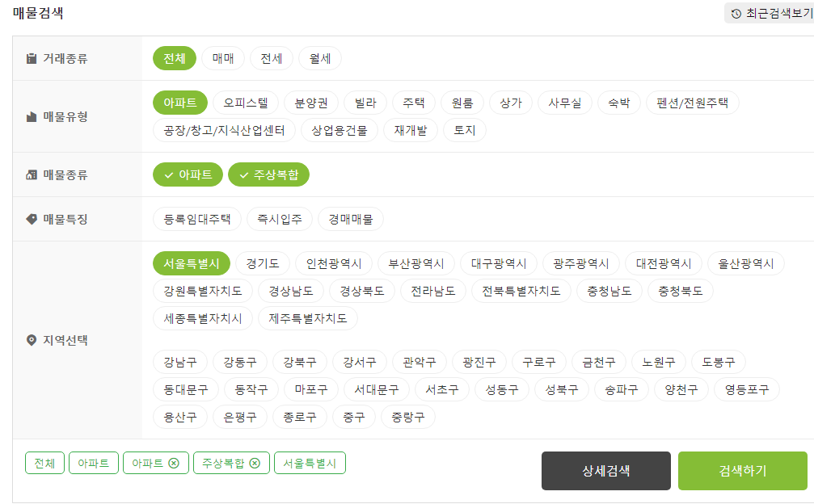Select 월세 transaction type
The width and height of the screenshot is (814, 504).
pyautogui.click(x=320, y=58)
